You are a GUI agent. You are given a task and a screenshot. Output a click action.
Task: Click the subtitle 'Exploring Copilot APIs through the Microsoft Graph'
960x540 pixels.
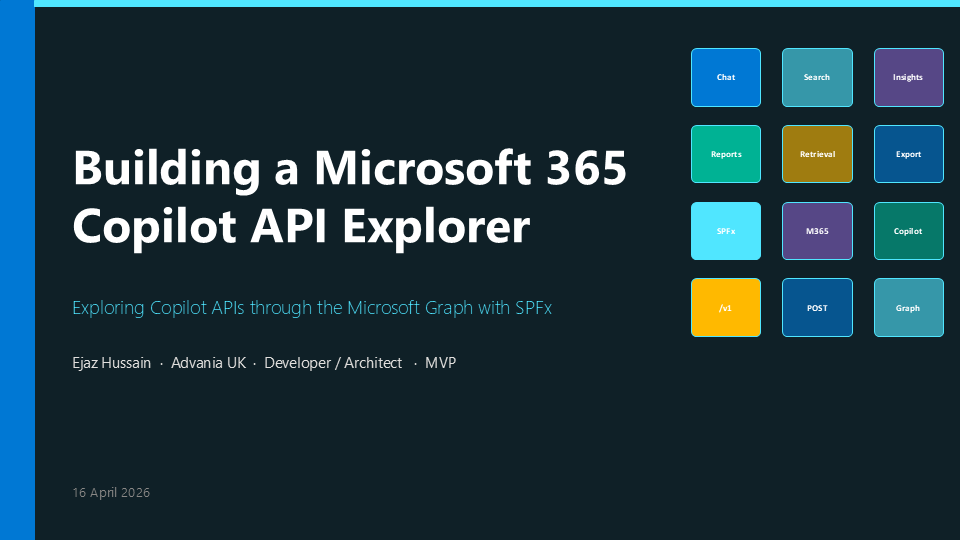pyautogui.click(x=273, y=308)
